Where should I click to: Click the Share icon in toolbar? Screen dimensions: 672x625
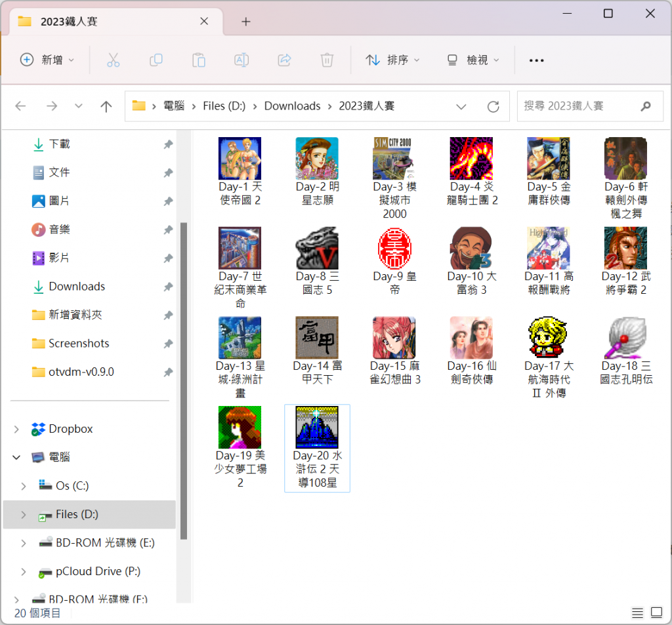[x=284, y=60]
